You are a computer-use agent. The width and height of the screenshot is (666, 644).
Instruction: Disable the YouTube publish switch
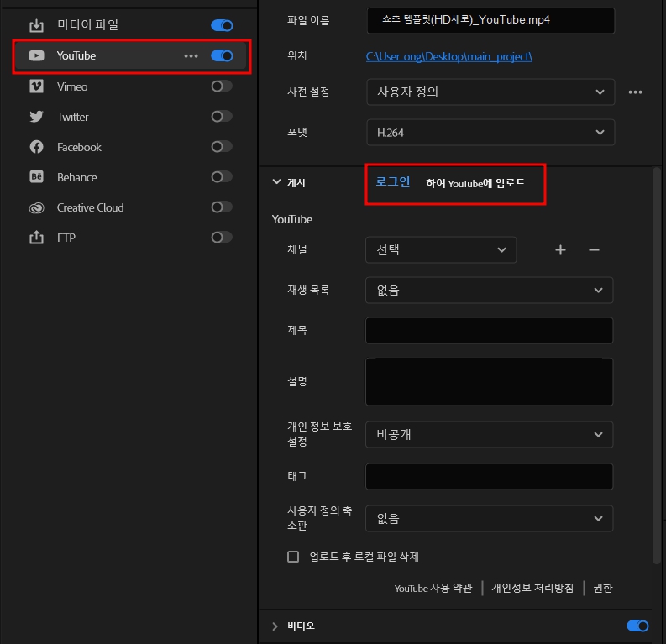222,55
